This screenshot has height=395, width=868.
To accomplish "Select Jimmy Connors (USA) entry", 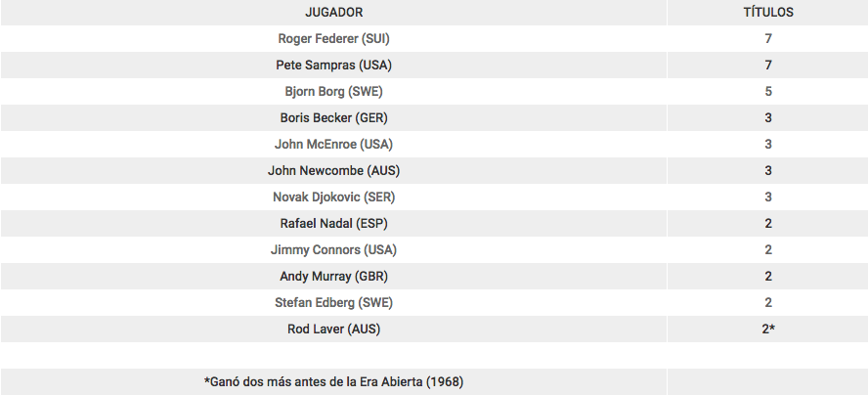I will pos(333,250).
